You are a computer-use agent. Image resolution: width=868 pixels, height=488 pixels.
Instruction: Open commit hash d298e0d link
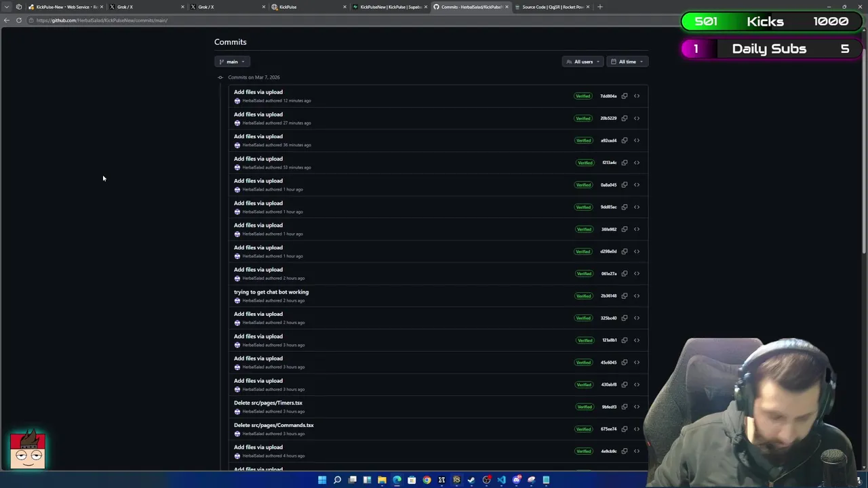click(x=608, y=251)
